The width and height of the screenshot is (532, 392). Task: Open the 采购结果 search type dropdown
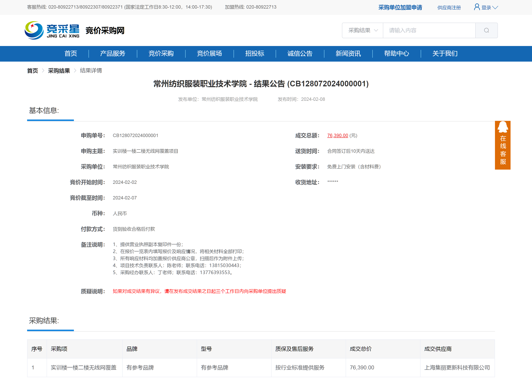[x=362, y=30]
